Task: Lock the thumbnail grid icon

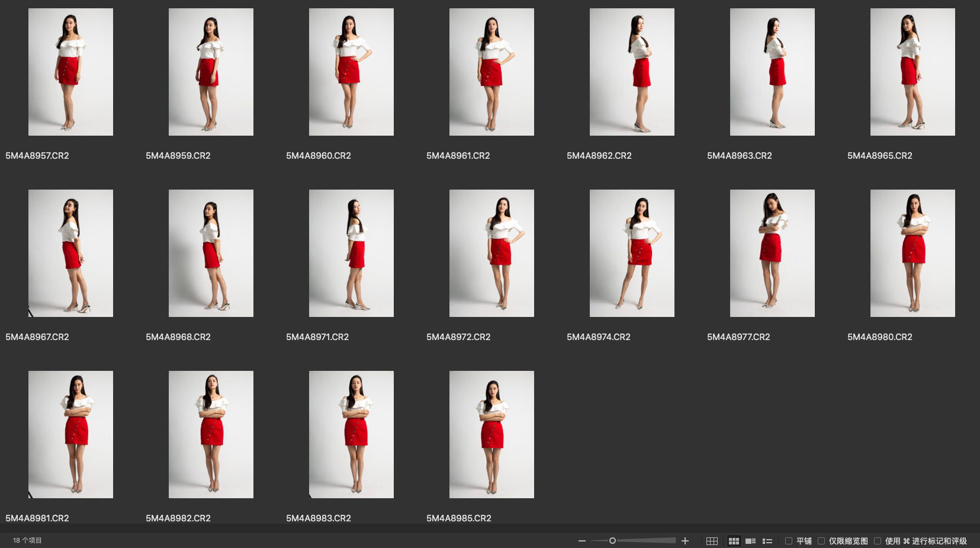Action: tap(712, 541)
